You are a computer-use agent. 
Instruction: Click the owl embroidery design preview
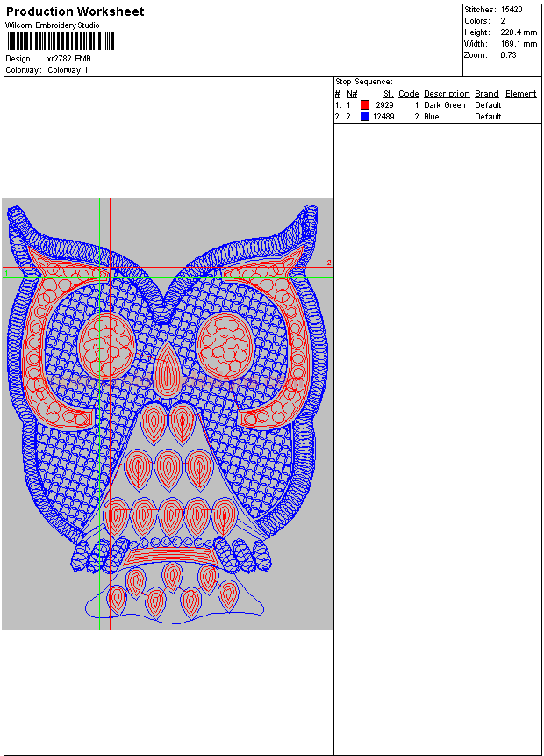coord(168,414)
